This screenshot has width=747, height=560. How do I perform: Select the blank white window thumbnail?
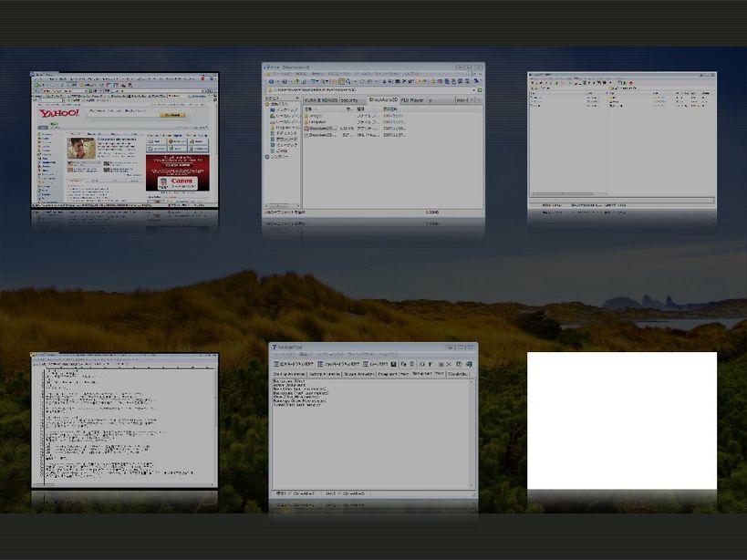point(622,420)
